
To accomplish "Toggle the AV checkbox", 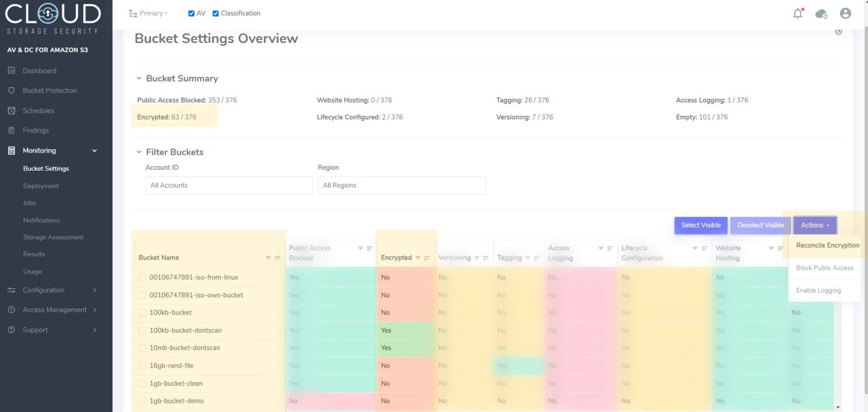I will 191,14.
